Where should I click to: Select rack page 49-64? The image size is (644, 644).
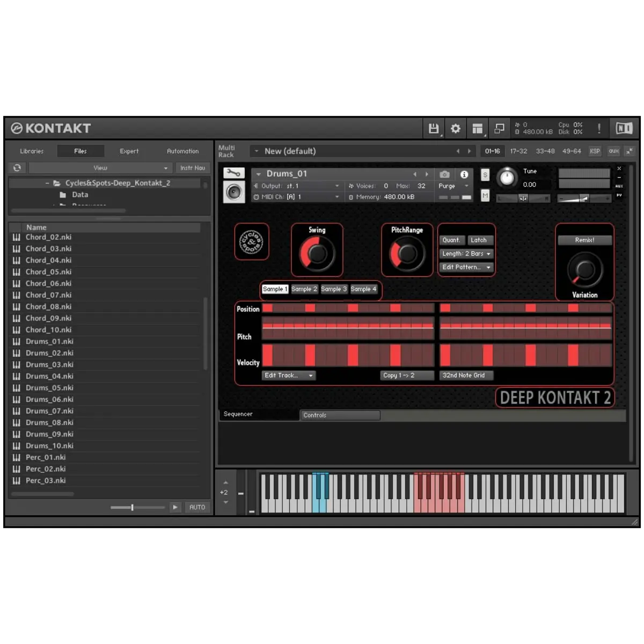click(x=572, y=151)
